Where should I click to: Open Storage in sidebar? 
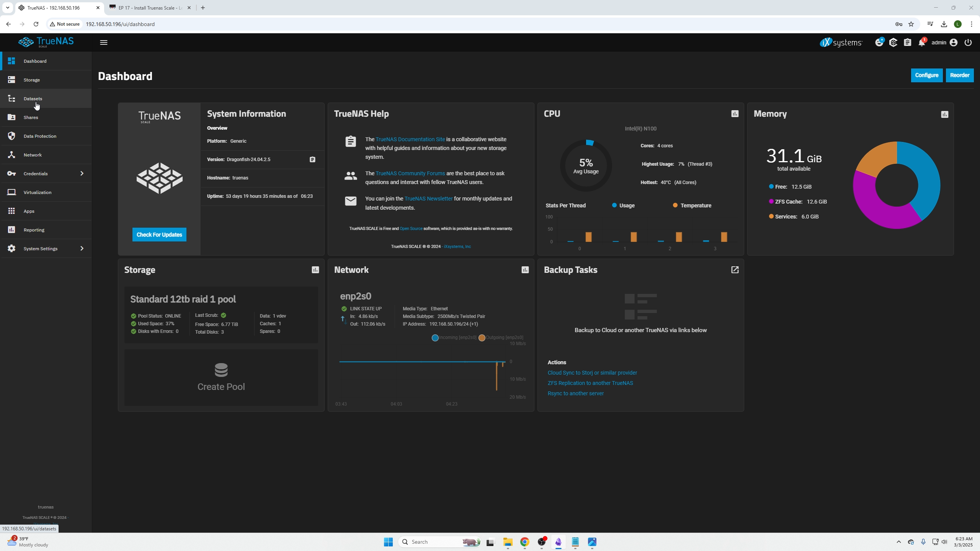46,80
